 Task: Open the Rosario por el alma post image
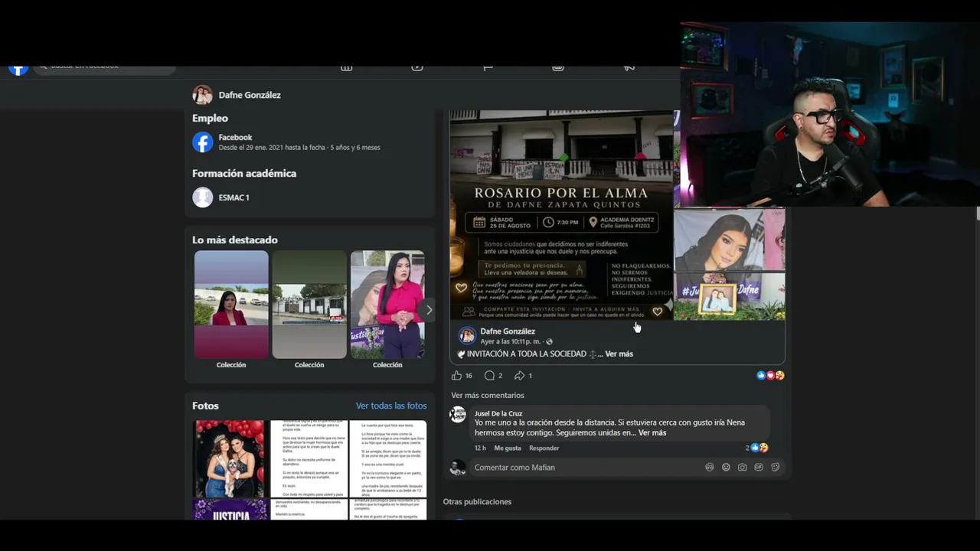click(561, 215)
